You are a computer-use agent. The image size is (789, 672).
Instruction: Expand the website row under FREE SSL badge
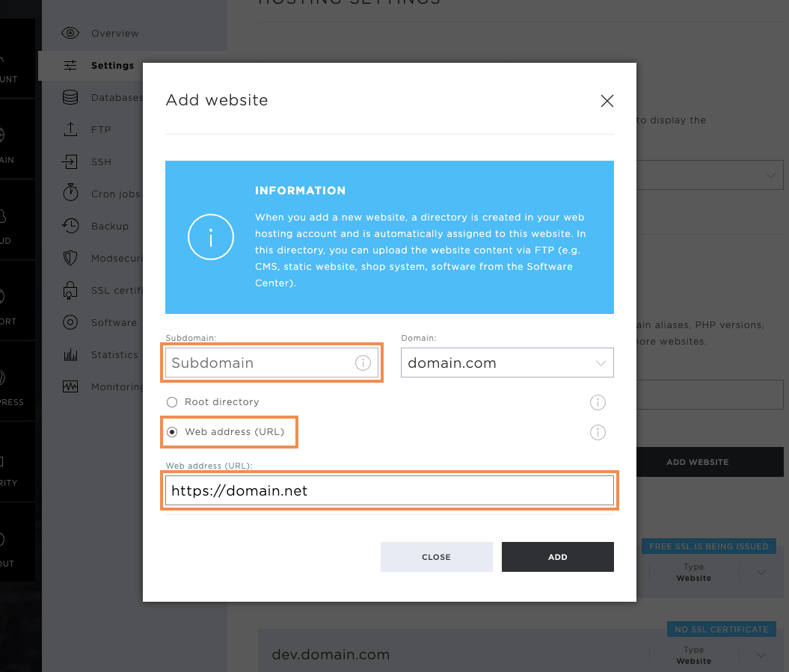pos(761,572)
